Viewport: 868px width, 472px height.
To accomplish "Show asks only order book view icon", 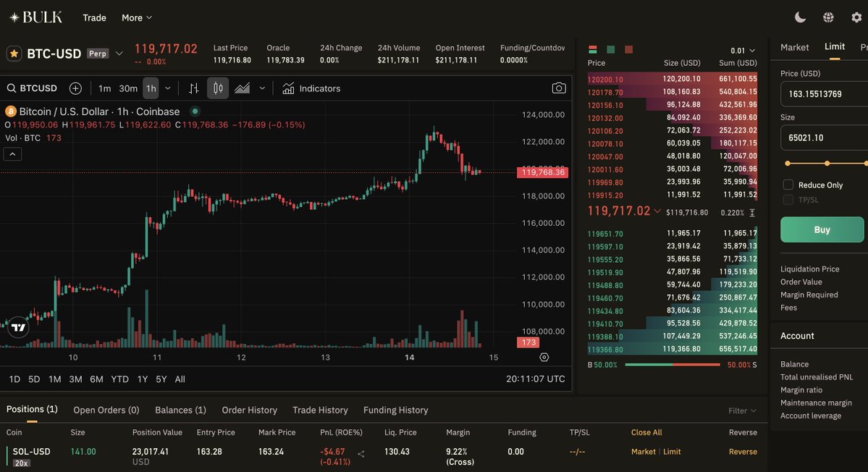I will point(628,50).
